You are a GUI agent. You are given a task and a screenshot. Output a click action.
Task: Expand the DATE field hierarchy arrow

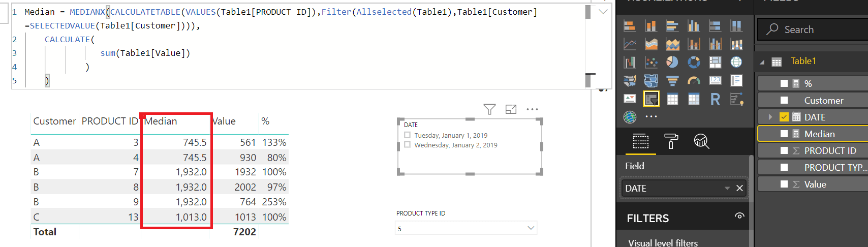770,117
